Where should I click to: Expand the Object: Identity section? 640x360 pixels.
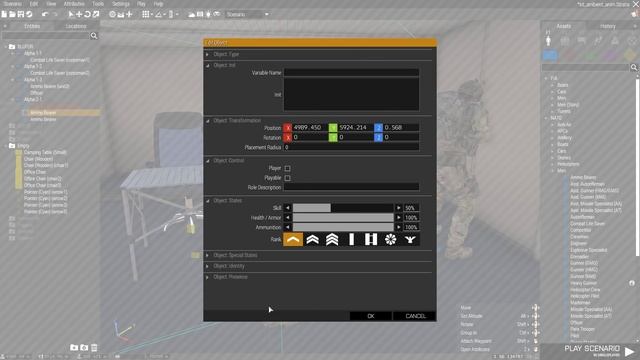click(x=207, y=266)
